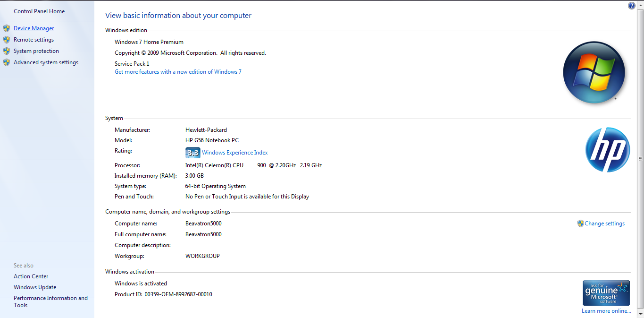Open Learn more online link
This screenshot has height=318, width=644.
point(606,311)
